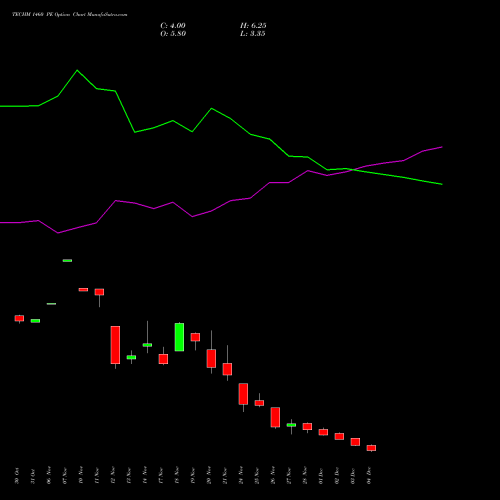
Task: Click the TECHM 1460 PE chart title
Action: [70, 15]
